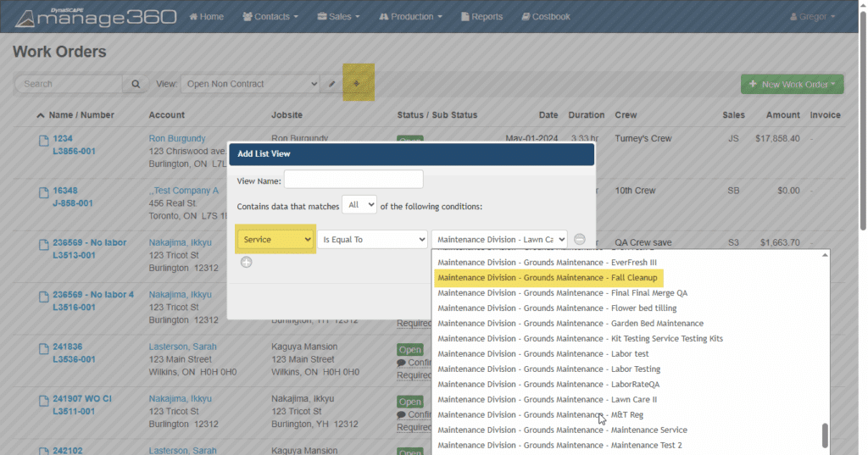The height and width of the screenshot is (455, 868).
Task: Open the Ron Burgundy account link
Action: tap(177, 138)
